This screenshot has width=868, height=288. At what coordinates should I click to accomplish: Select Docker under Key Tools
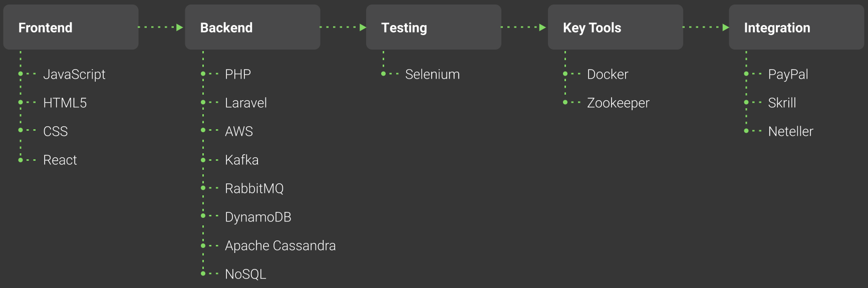(608, 74)
